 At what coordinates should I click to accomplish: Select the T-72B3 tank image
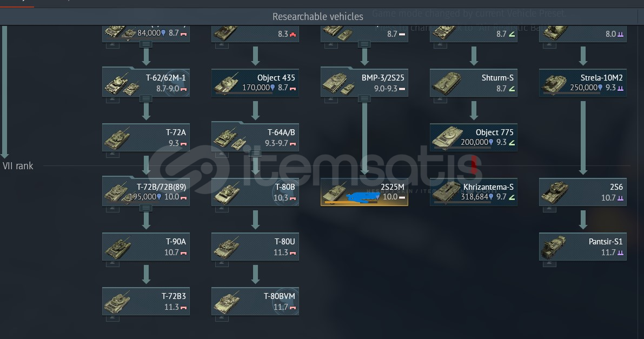(117, 302)
